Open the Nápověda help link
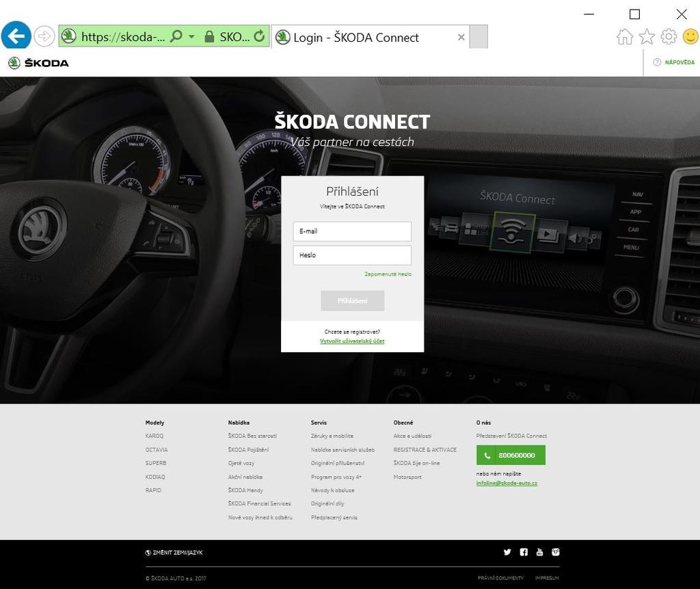 tap(674, 62)
